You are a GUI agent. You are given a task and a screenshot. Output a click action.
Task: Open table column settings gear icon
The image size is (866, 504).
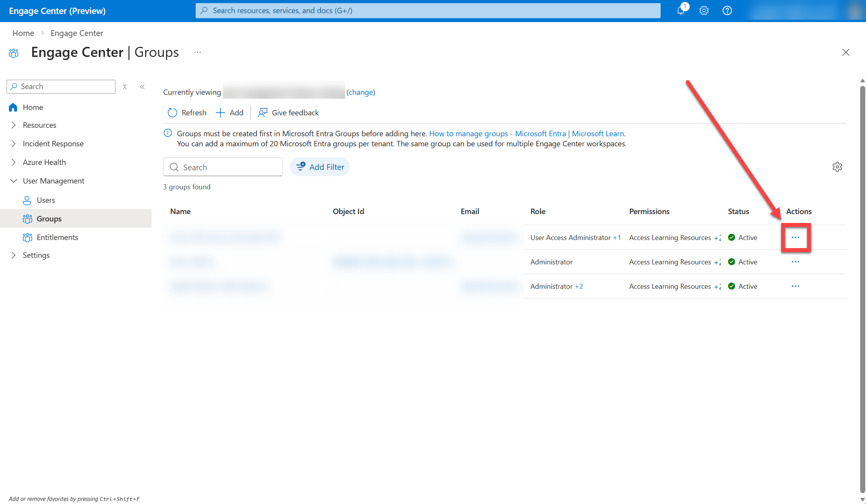click(837, 167)
